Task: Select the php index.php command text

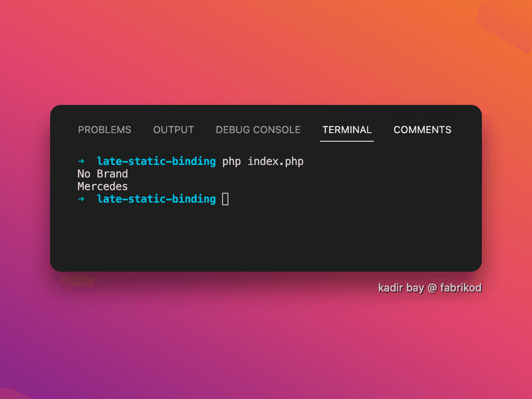Action: pos(262,161)
